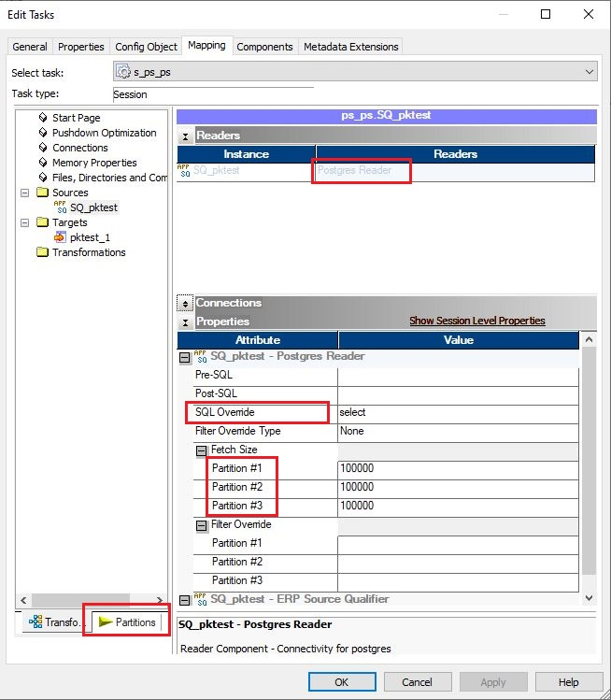Expand the Connections section
Image resolution: width=611 pixels, height=700 pixels.
pyautogui.click(x=185, y=303)
